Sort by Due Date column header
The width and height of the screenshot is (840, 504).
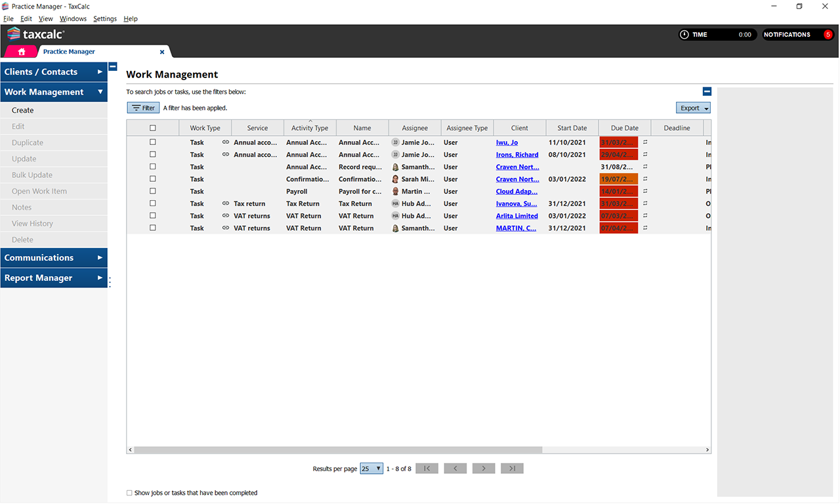(625, 128)
